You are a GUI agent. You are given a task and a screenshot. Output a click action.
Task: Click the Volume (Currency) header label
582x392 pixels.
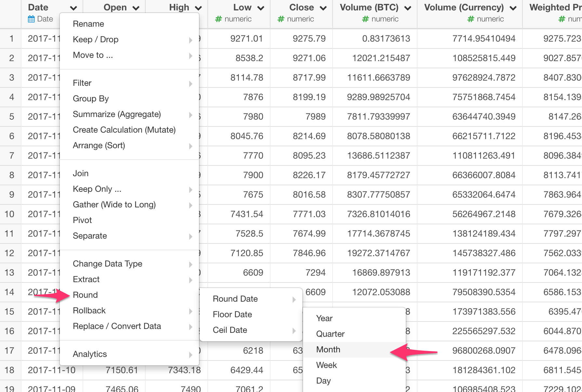(464, 7)
